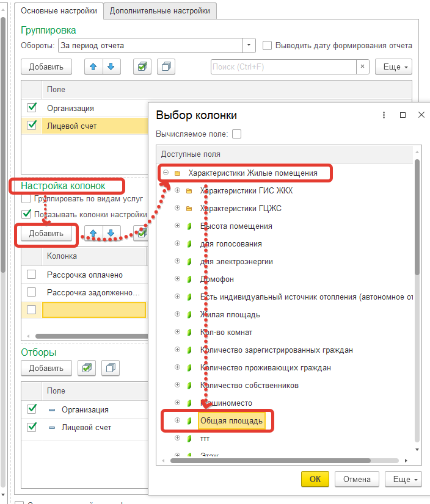
Task: Open the Обороты period dropdown
Action: 249,45
